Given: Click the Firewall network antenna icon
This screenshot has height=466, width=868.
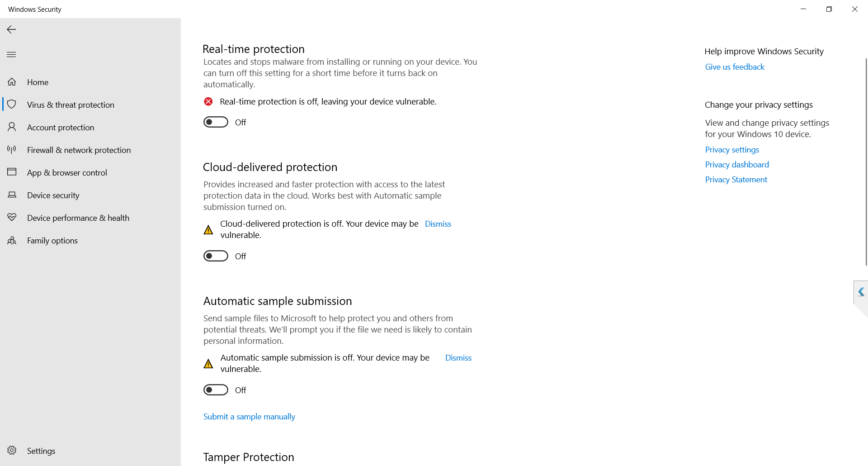Looking at the screenshot, I should (12, 150).
